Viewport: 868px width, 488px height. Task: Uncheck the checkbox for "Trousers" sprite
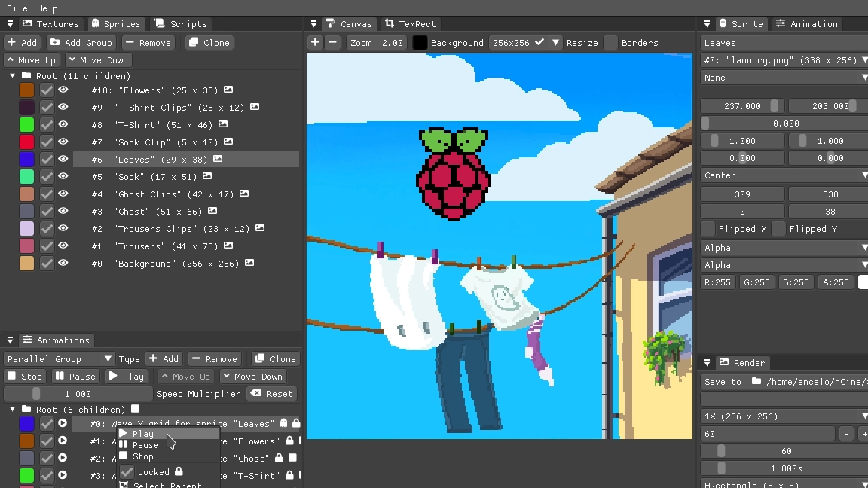(x=47, y=246)
